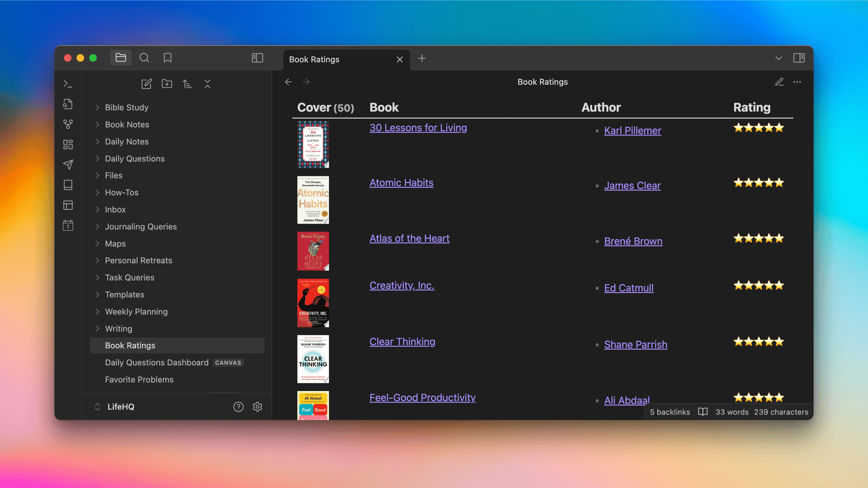Open the Clear Thinking book link
Image resolution: width=868 pixels, height=488 pixels.
pos(402,342)
